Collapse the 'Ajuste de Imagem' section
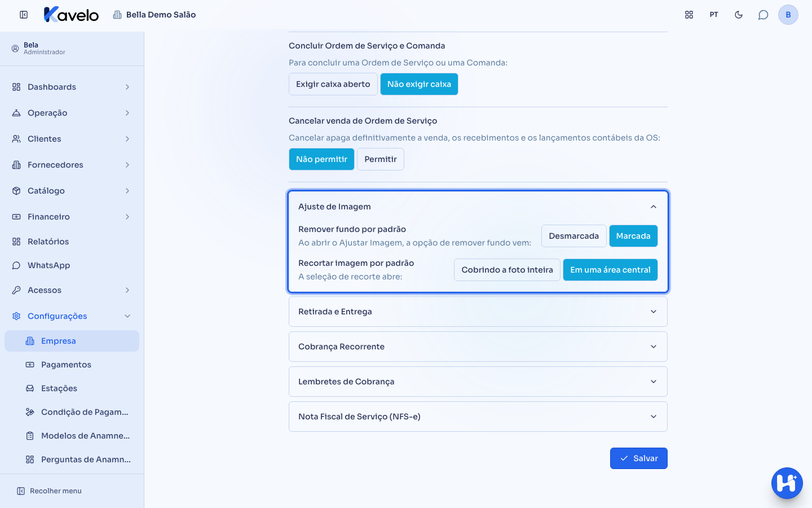Viewport: 812px width, 508px height. (478, 207)
